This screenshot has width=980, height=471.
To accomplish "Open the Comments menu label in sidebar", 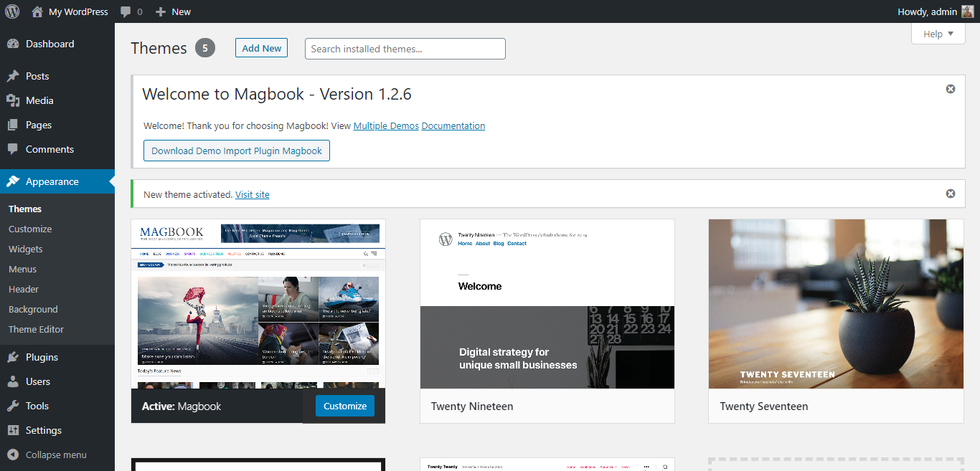I will 50,149.
